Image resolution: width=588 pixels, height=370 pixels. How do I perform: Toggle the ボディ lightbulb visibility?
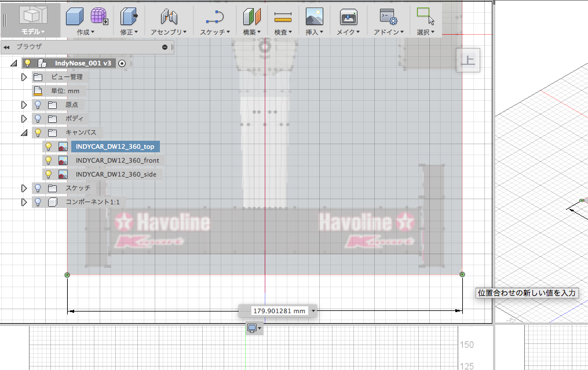pyautogui.click(x=38, y=119)
